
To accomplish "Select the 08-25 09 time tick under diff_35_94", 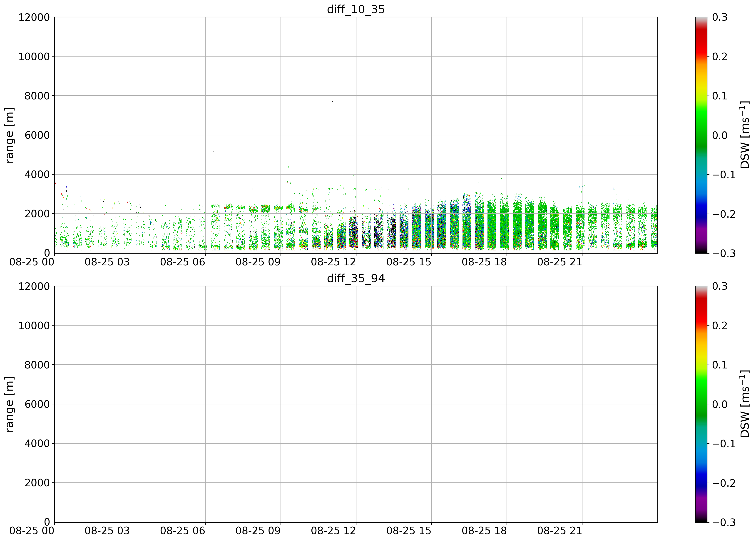I will point(258,531).
